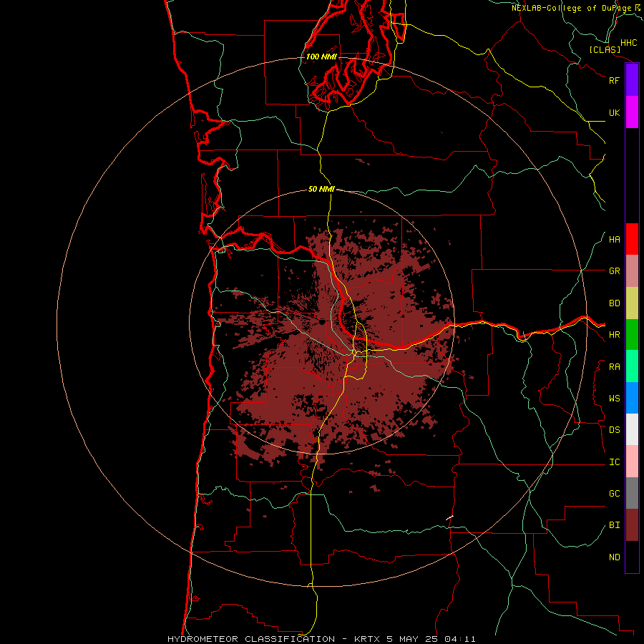Viewport: 644px width, 644px height.
Task: Click the 100 NMI range ring label
Action: [x=321, y=57]
